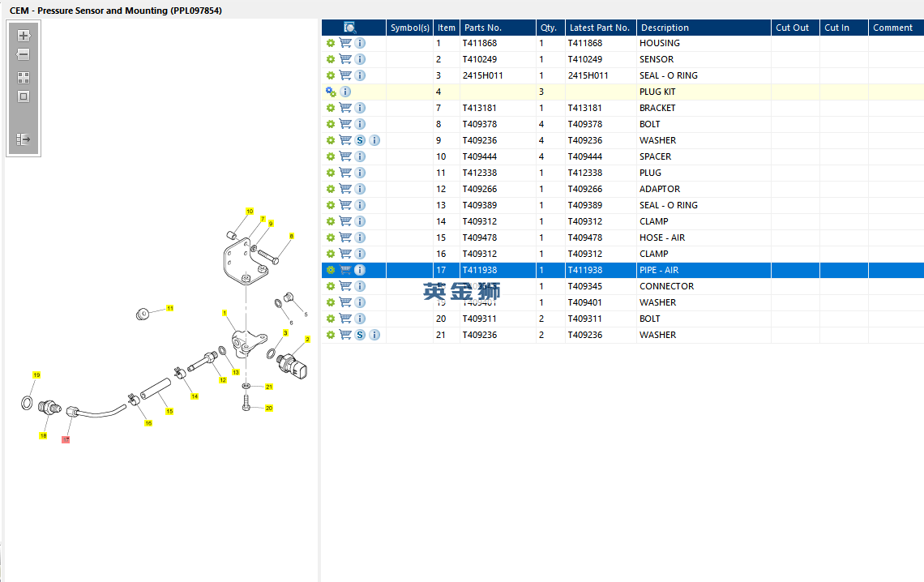
Task: Select callout 20 by lower bolt
Action: tap(269, 408)
